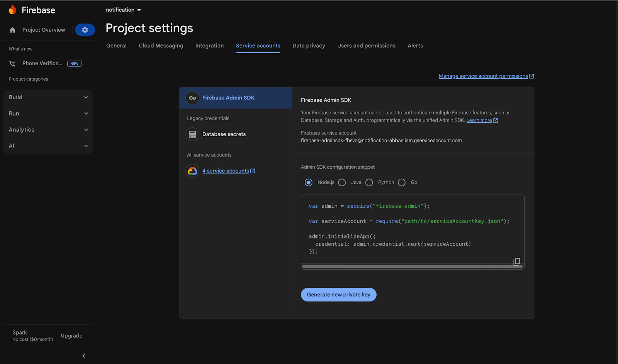Click the Project Overview home icon

tap(12, 30)
